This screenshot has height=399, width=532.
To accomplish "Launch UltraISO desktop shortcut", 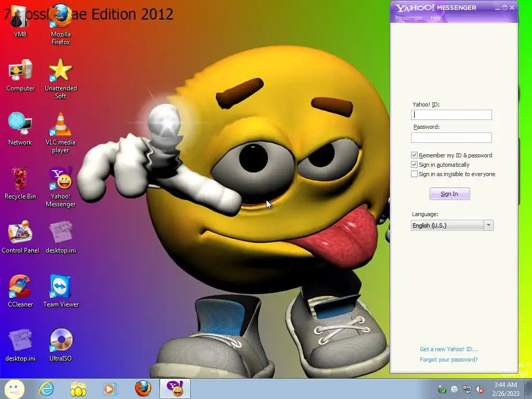I will pyautogui.click(x=61, y=345).
